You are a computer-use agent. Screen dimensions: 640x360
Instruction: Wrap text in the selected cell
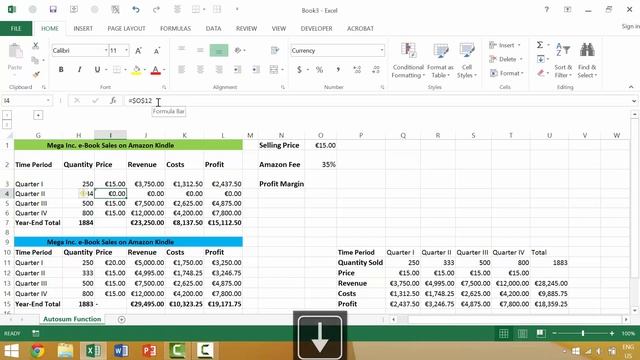tap(275, 50)
